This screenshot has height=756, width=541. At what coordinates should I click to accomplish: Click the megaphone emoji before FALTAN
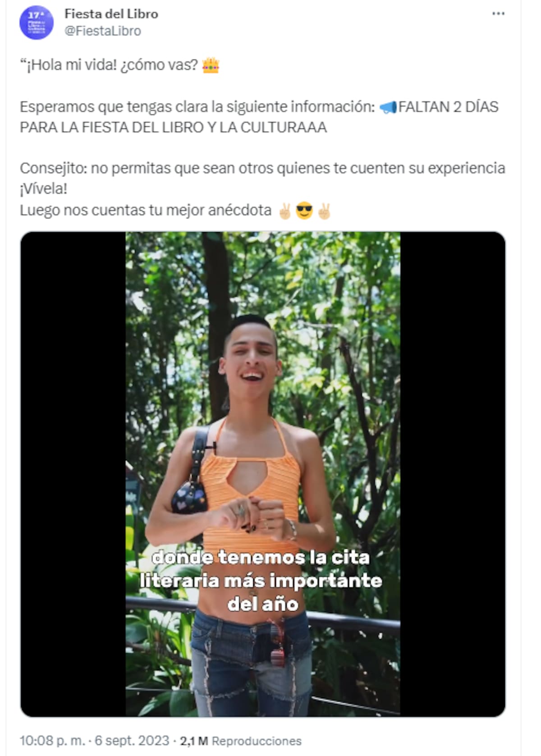(x=388, y=107)
